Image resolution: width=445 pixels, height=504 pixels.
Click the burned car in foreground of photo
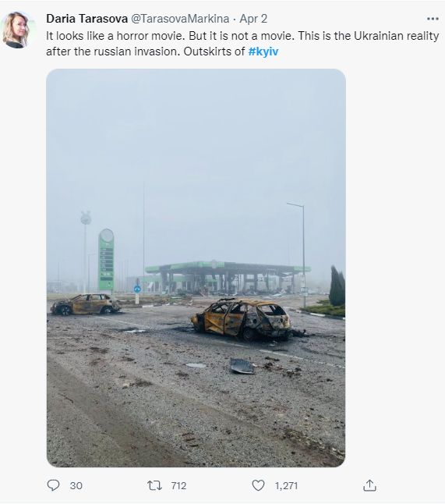pos(242,319)
